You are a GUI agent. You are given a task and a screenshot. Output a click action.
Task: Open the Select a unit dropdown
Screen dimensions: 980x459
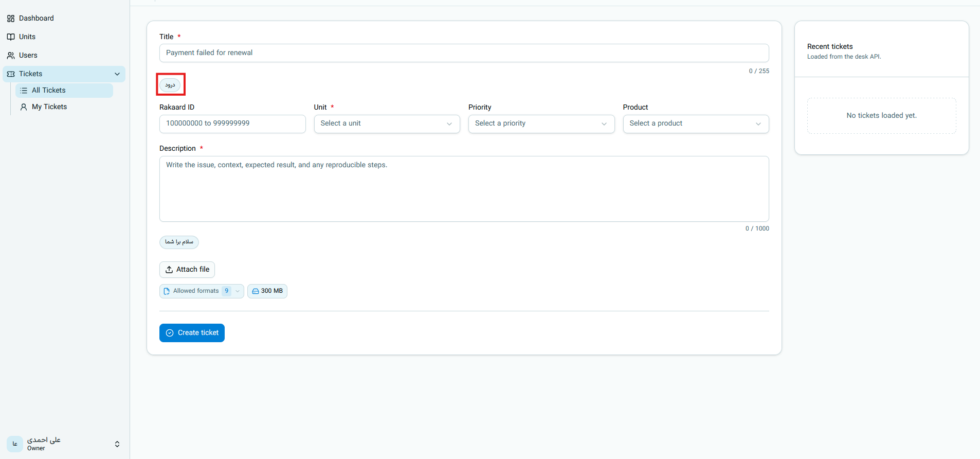click(x=387, y=124)
